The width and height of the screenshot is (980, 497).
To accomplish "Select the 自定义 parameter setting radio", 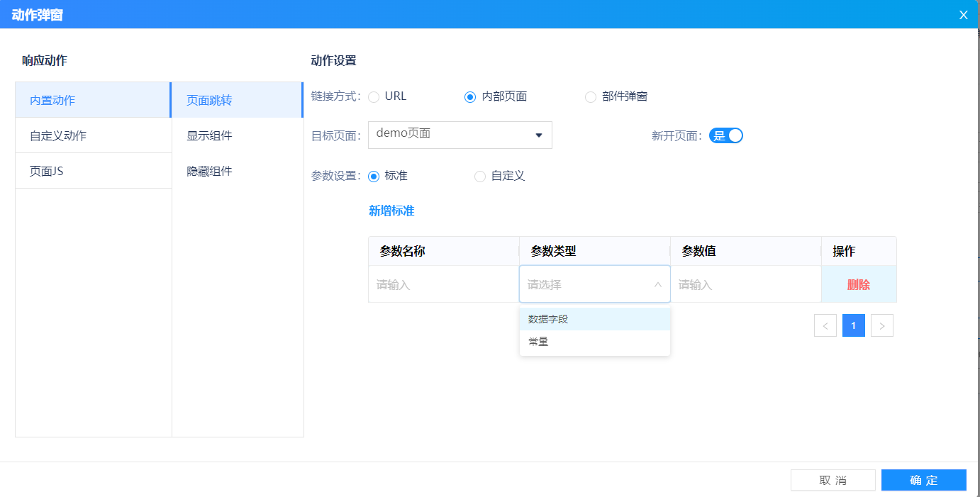I will (x=480, y=177).
